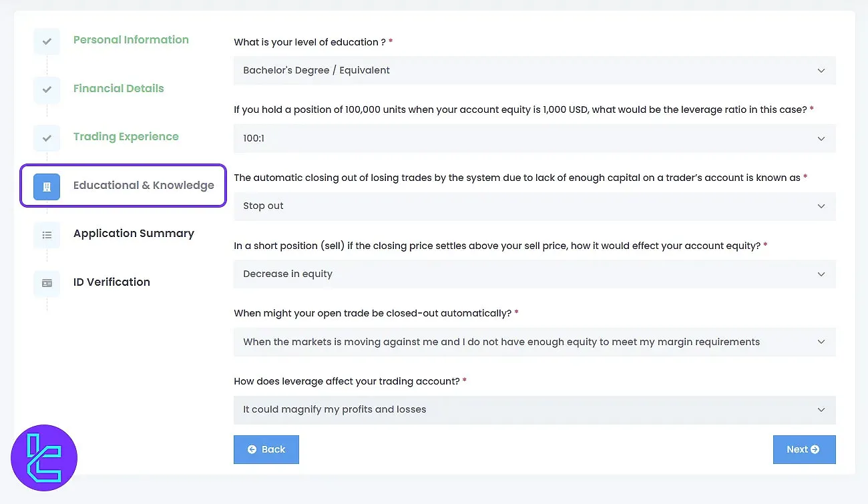Image resolution: width=868 pixels, height=504 pixels.
Task: Click the Application Summary list icon
Action: tap(46, 235)
